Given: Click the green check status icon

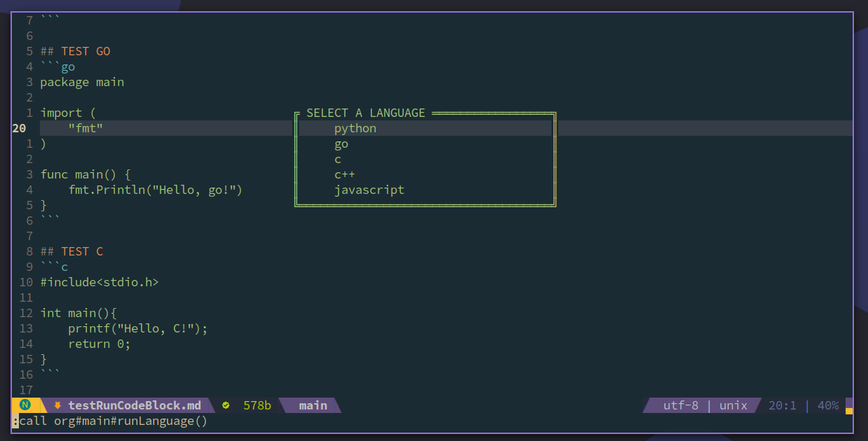Looking at the screenshot, I should [226, 405].
